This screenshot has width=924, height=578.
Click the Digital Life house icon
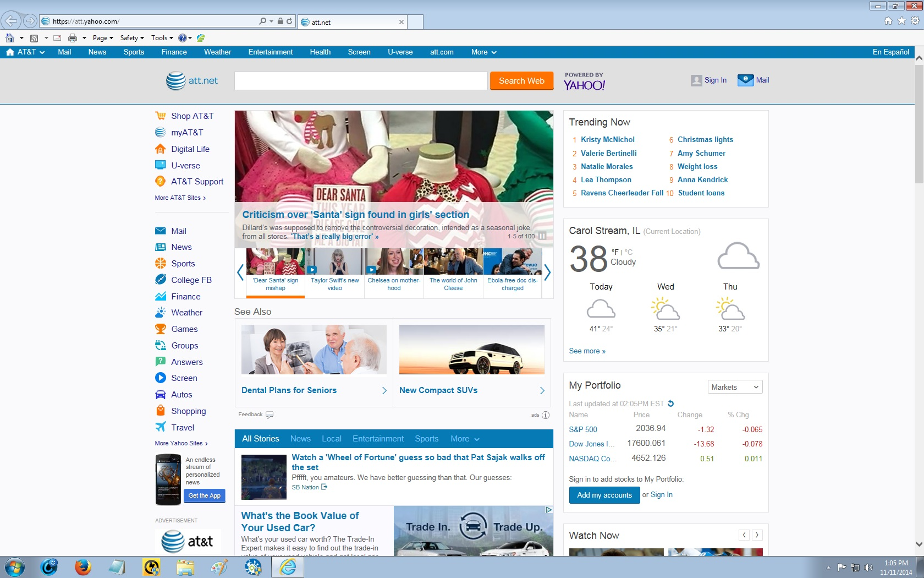[x=160, y=149]
